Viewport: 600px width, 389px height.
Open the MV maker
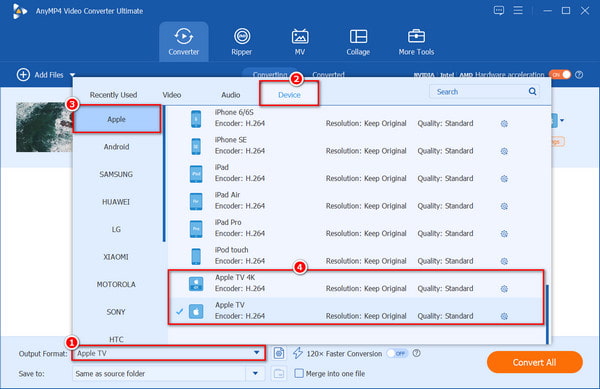[300, 42]
